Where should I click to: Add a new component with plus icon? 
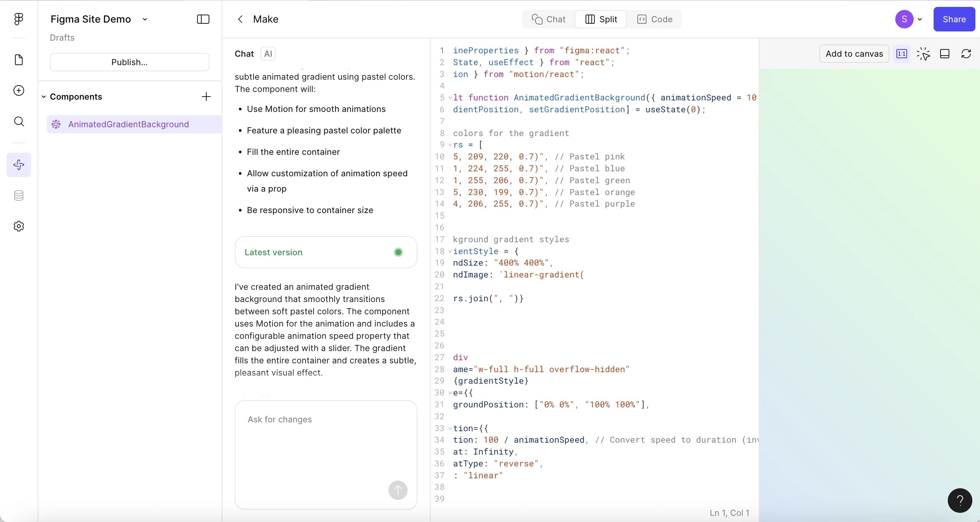206,97
